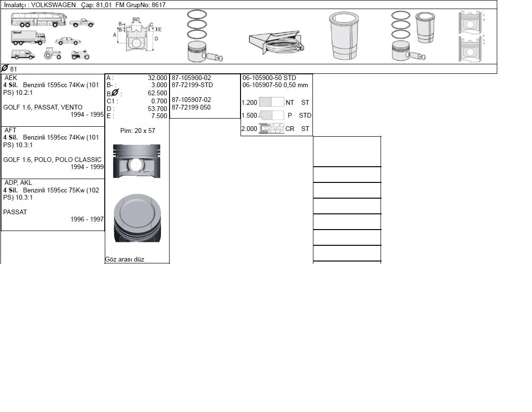Viewport: 532px width, 412px height.
Task: Click the 1994 - 1995 year range
Action: point(87,114)
